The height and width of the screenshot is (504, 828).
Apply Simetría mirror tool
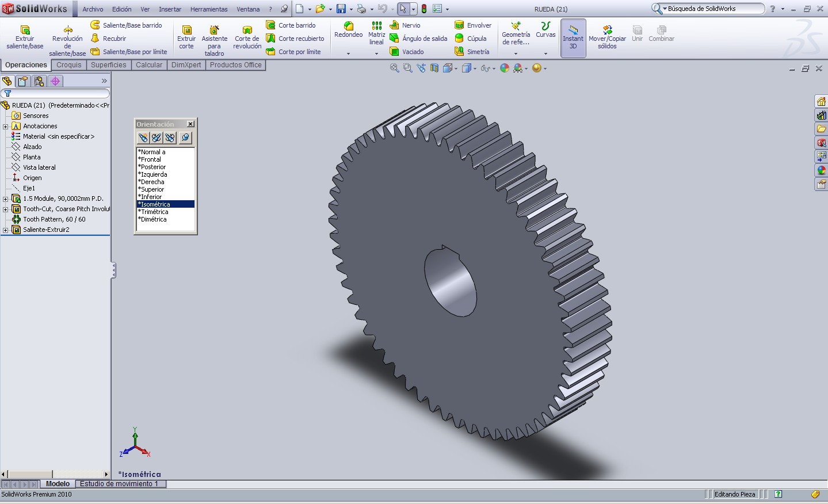tap(472, 52)
